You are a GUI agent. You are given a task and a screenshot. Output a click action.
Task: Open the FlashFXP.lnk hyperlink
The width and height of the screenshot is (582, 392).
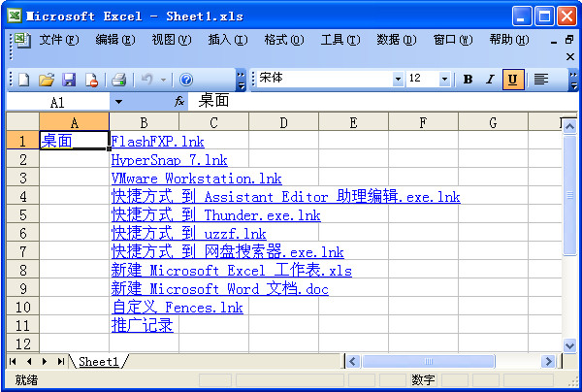pos(158,142)
